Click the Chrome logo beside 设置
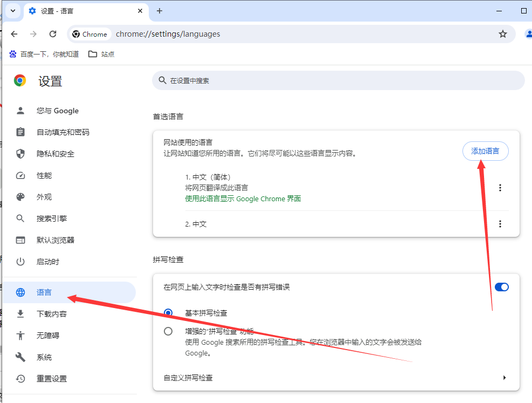 tap(20, 80)
